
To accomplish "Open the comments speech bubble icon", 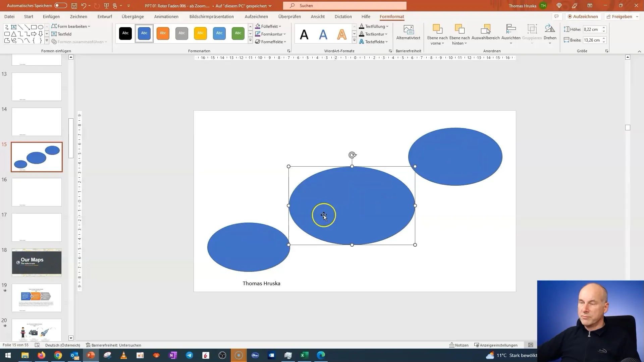I will coord(556,16).
